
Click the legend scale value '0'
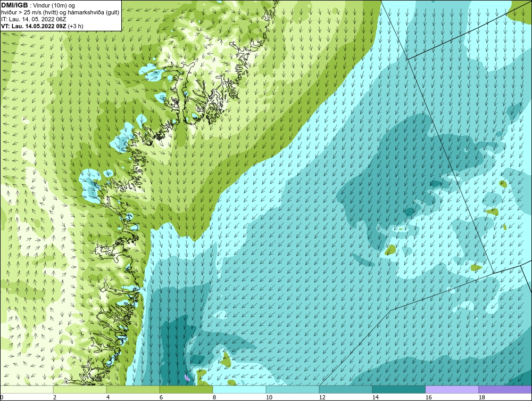click(2, 397)
